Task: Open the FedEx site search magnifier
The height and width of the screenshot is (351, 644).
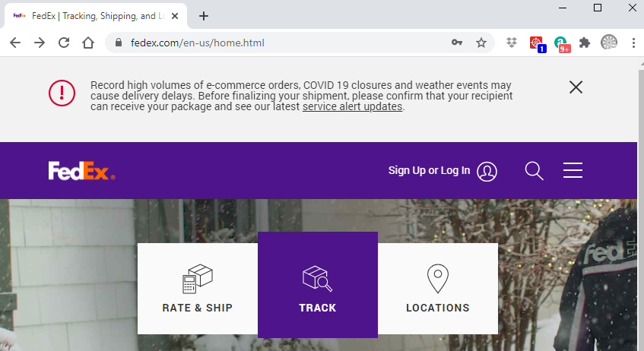Action: (x=535, y=171)
